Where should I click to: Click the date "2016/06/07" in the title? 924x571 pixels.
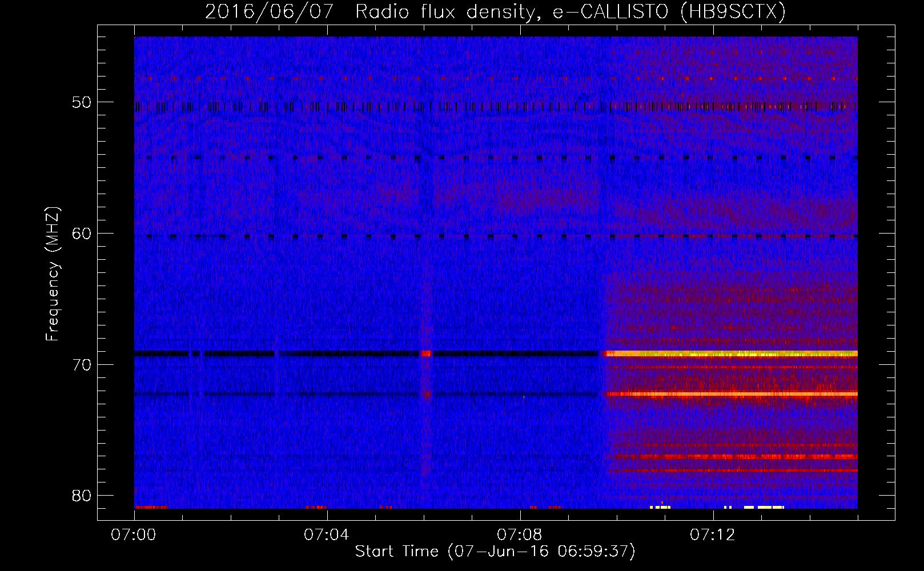[269, 11]
